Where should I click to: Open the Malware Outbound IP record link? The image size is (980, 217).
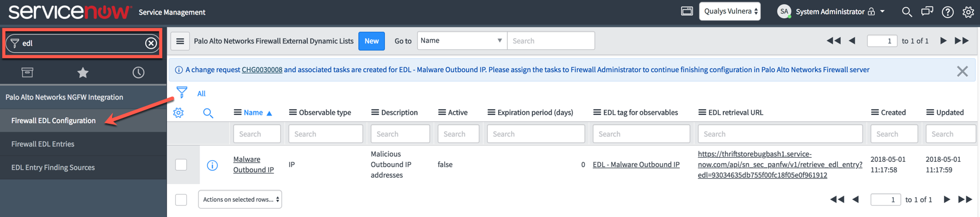(x=253, y=164)
